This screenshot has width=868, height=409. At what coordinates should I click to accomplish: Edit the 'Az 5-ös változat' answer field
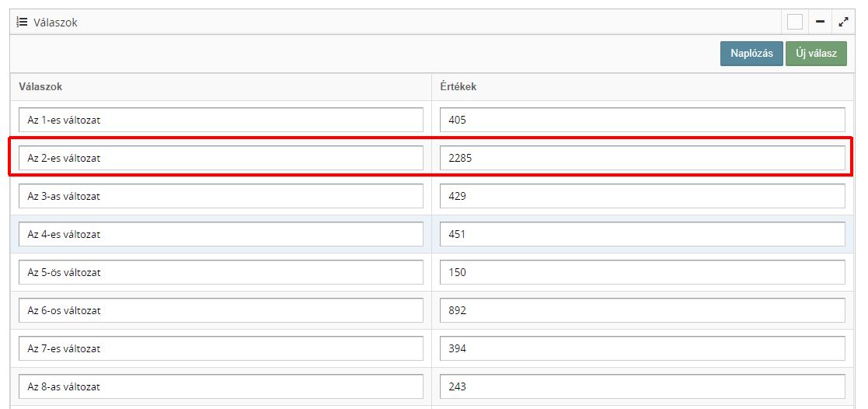click(221, 273)
